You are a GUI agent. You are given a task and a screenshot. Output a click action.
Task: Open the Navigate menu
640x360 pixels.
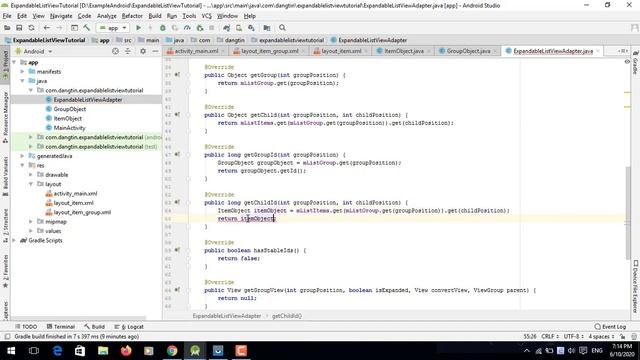pyautogui.click(x=61, y=16)
